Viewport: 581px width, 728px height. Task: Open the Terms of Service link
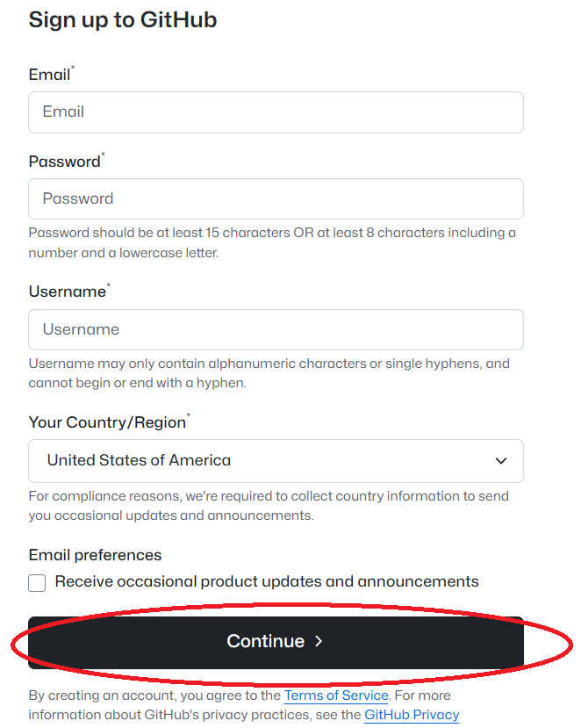[x=336, y=696]
